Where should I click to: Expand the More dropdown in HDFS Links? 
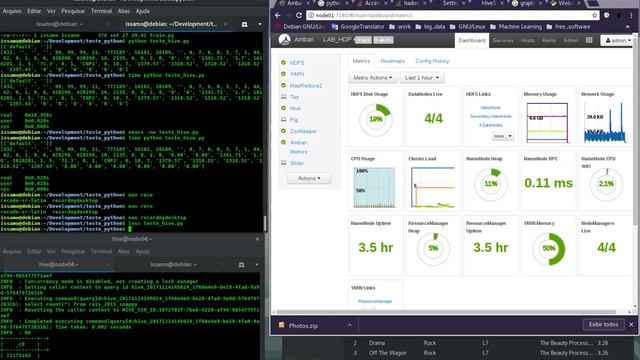point(502,136)
